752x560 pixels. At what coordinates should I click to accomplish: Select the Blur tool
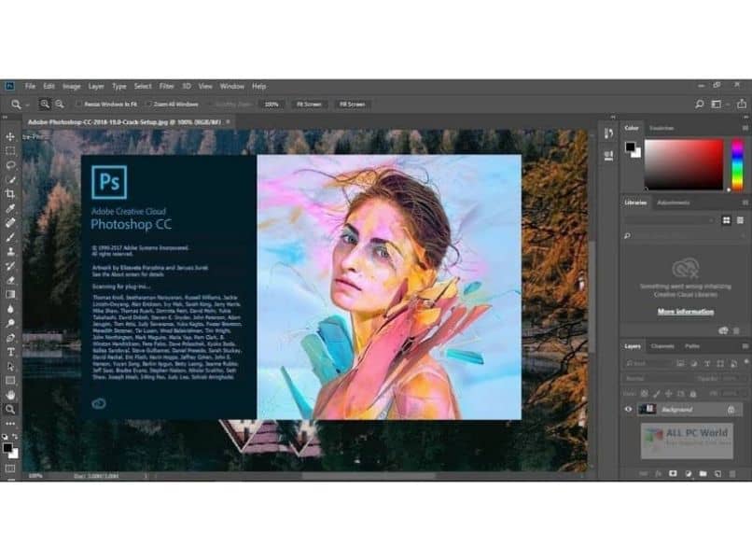10,309
